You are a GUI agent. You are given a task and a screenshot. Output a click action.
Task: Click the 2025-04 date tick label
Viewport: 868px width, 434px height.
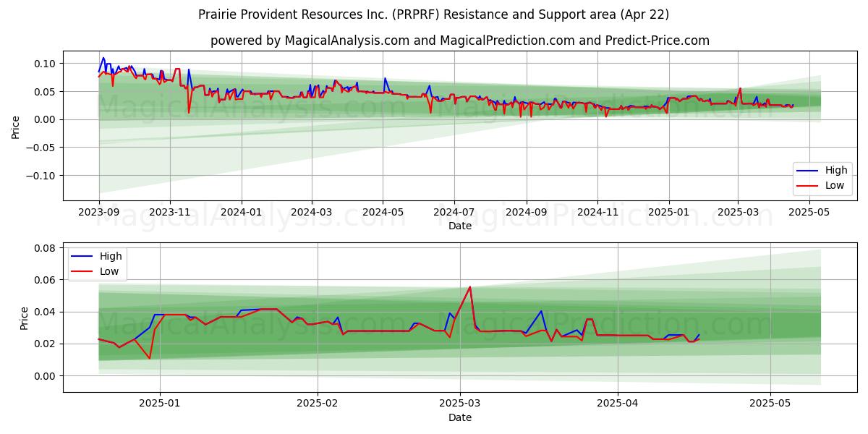click(618, 403)
